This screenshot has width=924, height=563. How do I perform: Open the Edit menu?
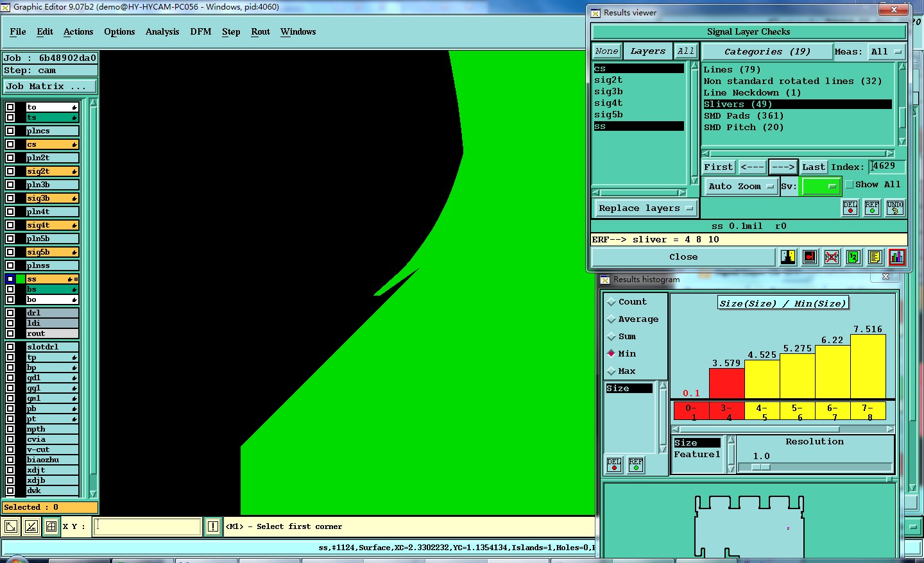(x=45, y=31)
